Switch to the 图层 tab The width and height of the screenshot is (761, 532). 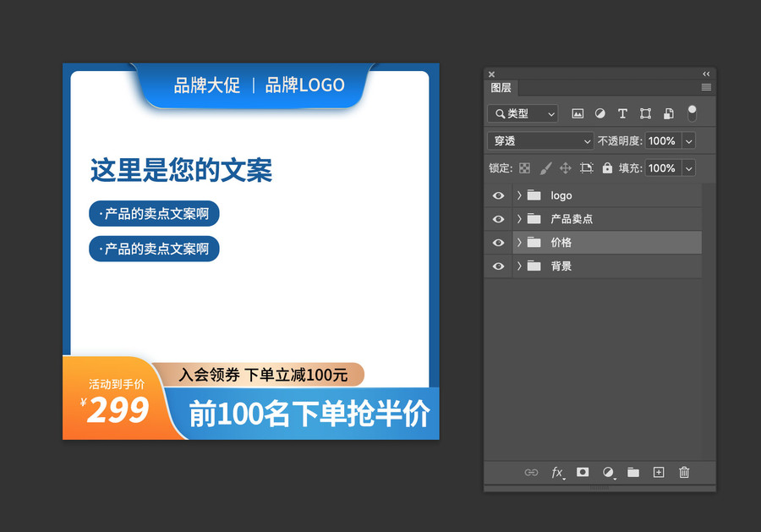pos(501,88)
